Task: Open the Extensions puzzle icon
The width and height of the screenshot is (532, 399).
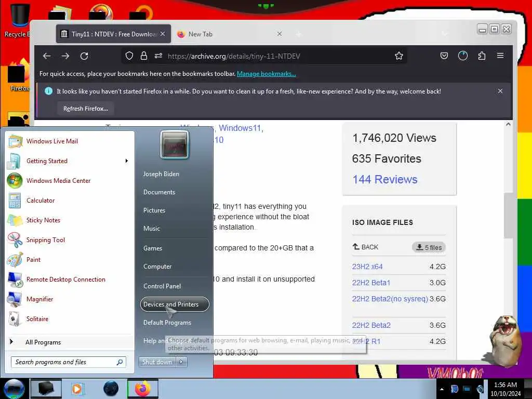Action: tap(482, 56)
